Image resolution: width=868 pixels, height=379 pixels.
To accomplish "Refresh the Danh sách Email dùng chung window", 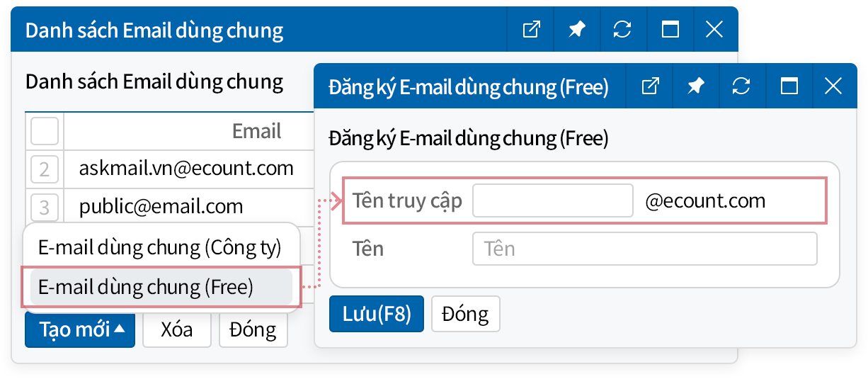I will pyautogui.click(x=622, y=29).
